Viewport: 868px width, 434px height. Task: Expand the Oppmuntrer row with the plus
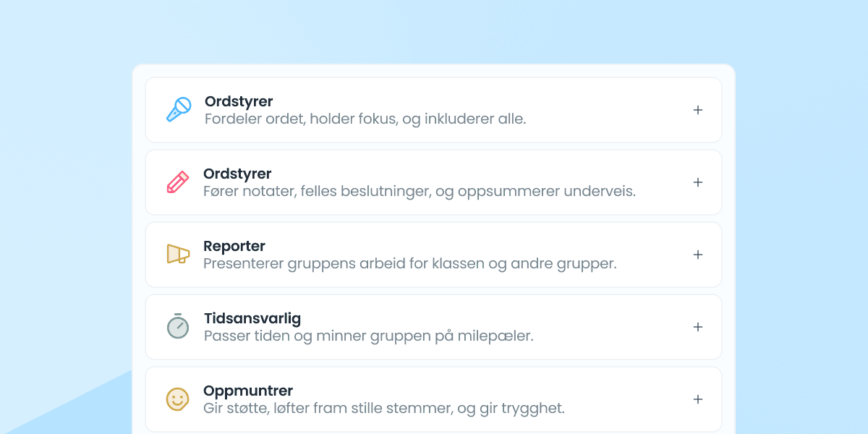click(698, 399)
